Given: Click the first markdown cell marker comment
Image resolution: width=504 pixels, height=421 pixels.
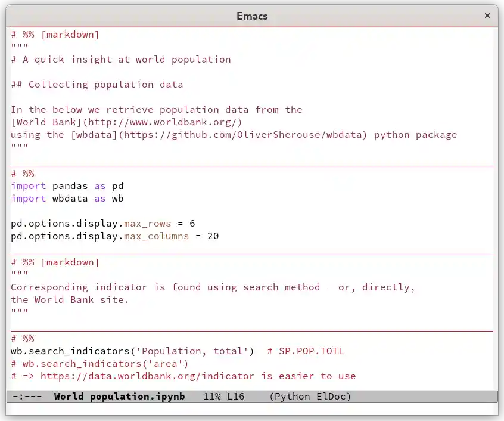Looking at the screenshot, I should (x=55, y=34).
